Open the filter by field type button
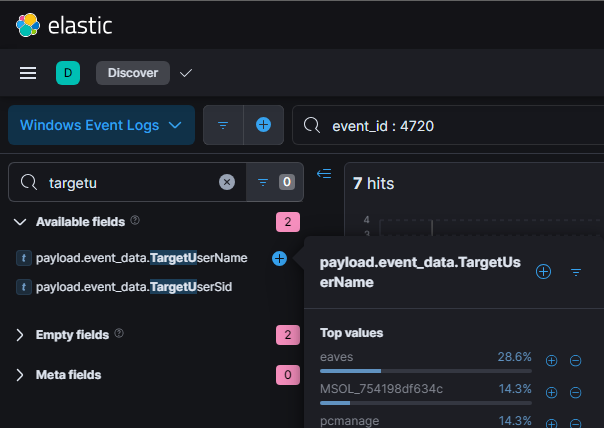 click(x=273, y=182)
